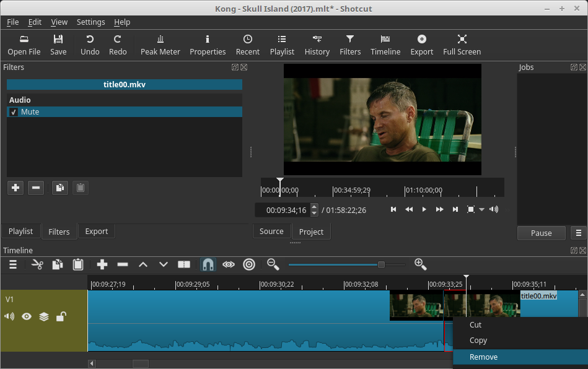Open the View menu
The height and width of the screenshot is (369, 588).
point(59,22)
